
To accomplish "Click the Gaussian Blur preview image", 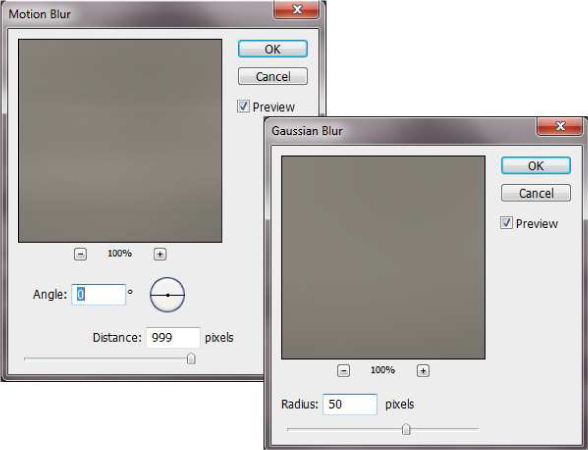I will pyautogui.click(x=383, y=257).
